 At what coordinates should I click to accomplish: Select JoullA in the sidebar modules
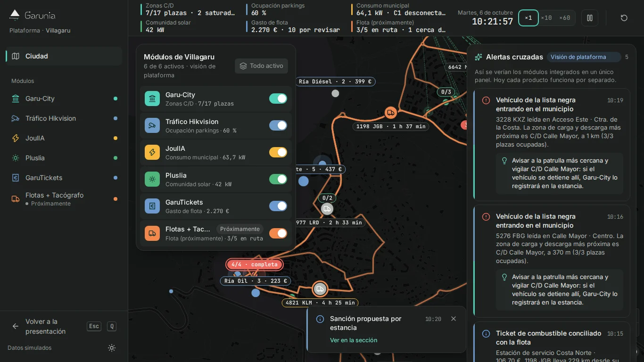pyautogui.click(x=64, y=138)
